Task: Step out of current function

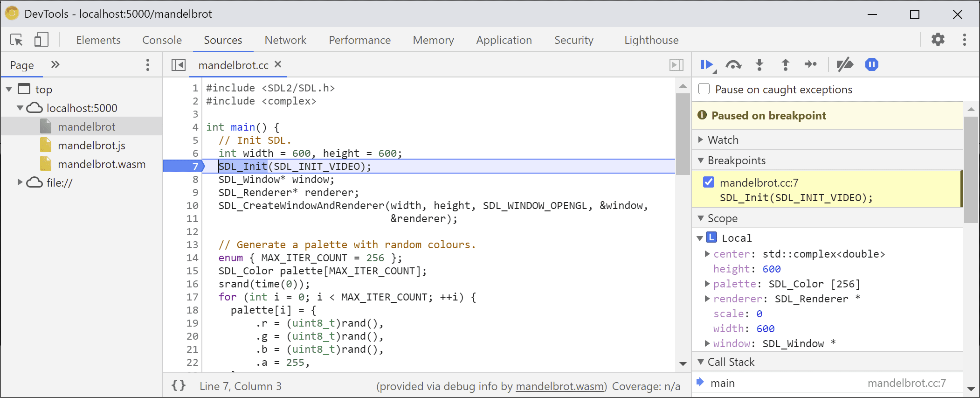Action: [786, 65]
